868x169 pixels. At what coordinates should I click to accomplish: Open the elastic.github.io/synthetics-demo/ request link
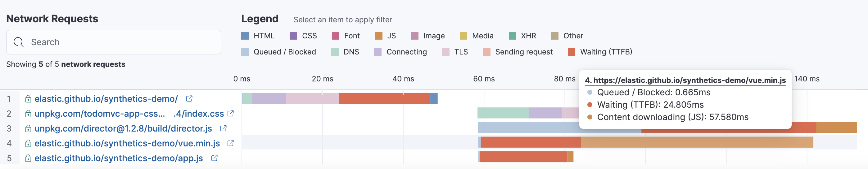(106, 99)
